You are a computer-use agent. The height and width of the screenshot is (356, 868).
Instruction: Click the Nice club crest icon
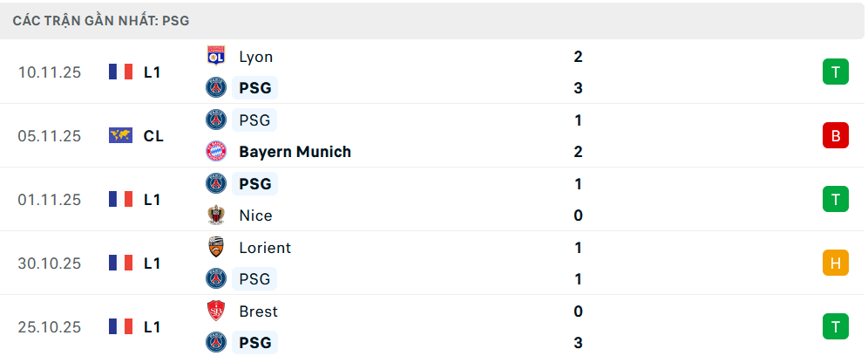pos(215,216)
